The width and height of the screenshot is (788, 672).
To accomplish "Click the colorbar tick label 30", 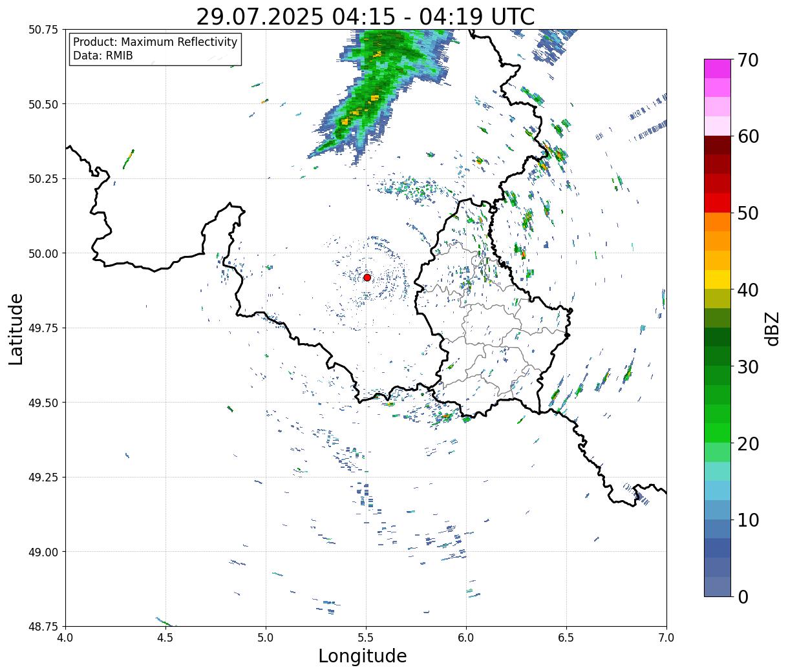I will tap(748, 367).
